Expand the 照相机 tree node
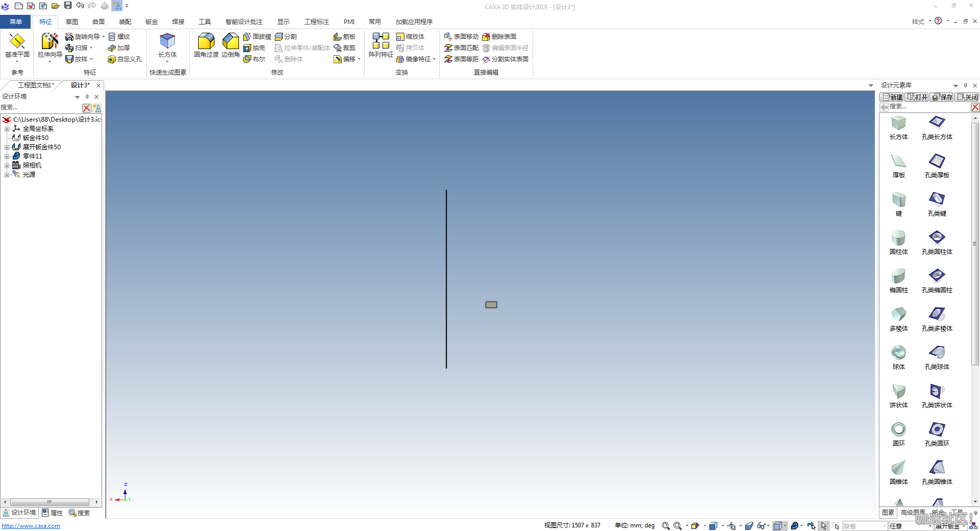 [7, 166]
